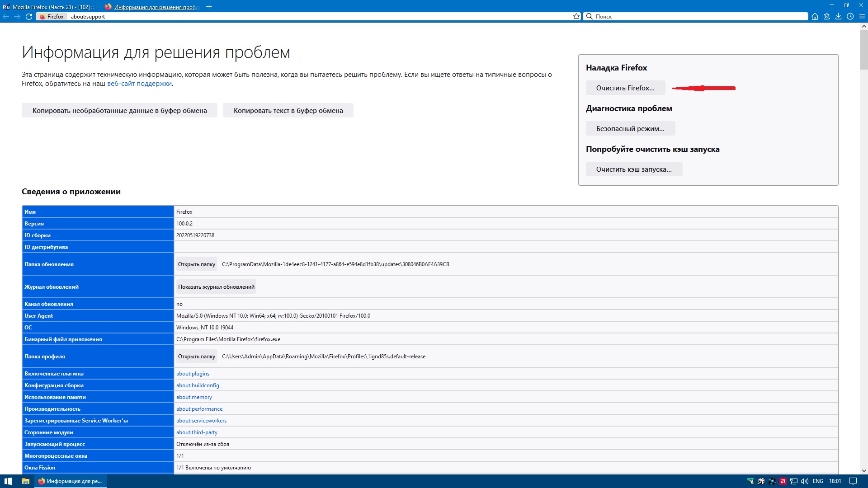The image size is (868, 488).
Task: Open the home page icon
Action: pos(815,16)
